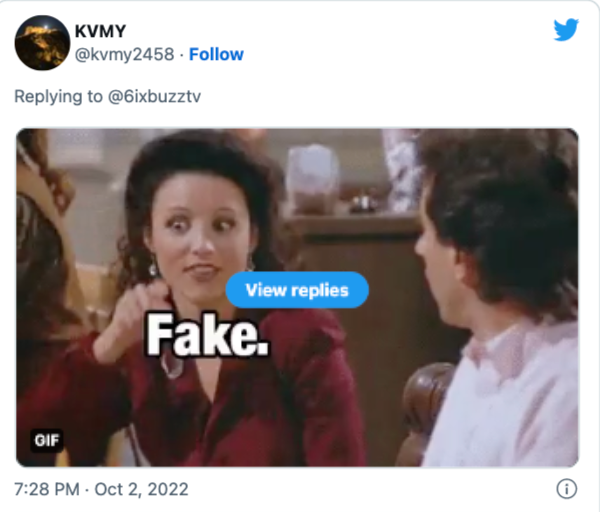Open the Oct 2, 2022 date link
Screen dimensions: 602x512
141,489
